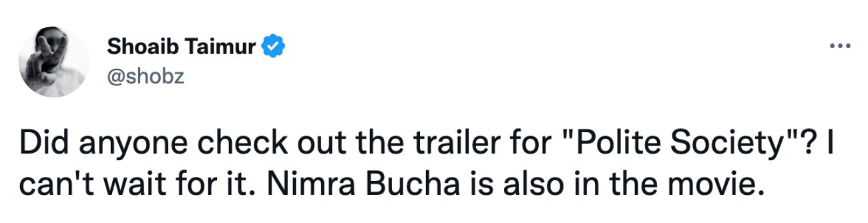
Task: Click the first name "Shoaib" in the header
Action: click(143, 46)
